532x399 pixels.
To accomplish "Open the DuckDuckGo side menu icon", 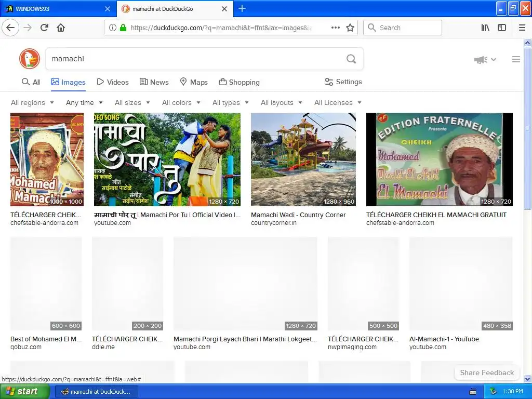I will tap(516, 59).
